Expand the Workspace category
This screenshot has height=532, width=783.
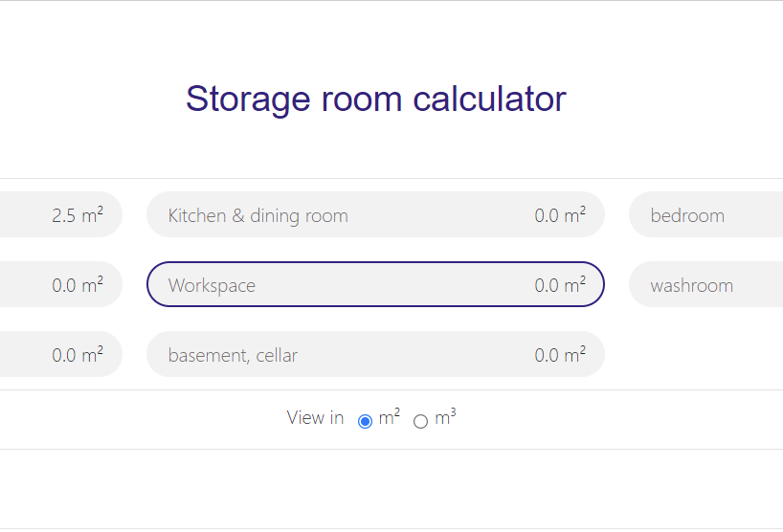click(x=375, y=284)
